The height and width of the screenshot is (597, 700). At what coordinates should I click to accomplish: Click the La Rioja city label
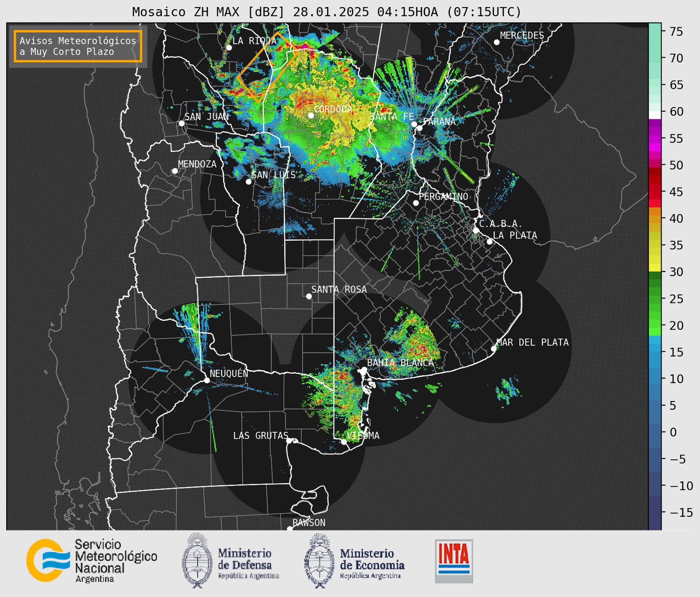click(254, 41)
